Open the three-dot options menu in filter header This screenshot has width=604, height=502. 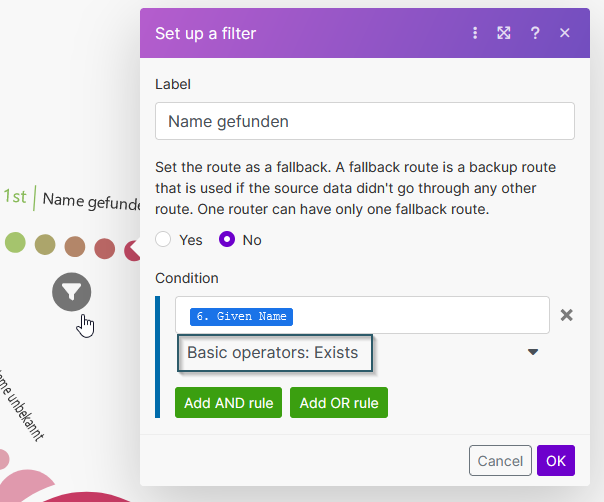tap(475, 33)
